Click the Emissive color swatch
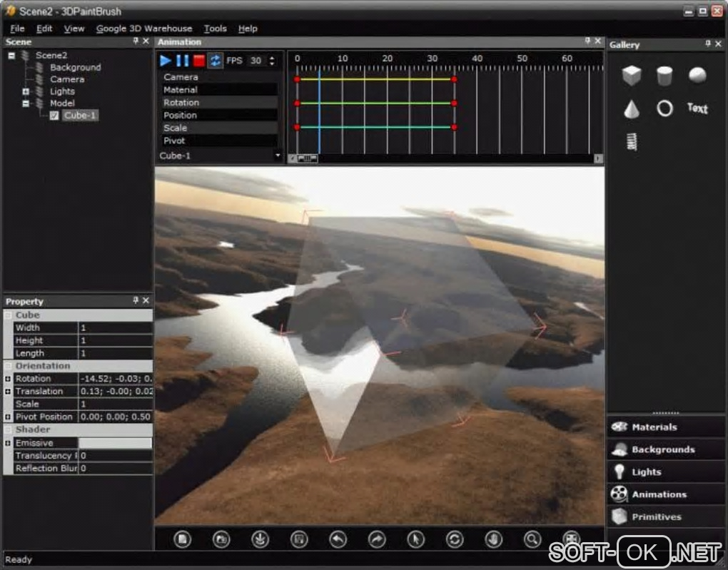The image size is (728, 570). coord(115,443)
